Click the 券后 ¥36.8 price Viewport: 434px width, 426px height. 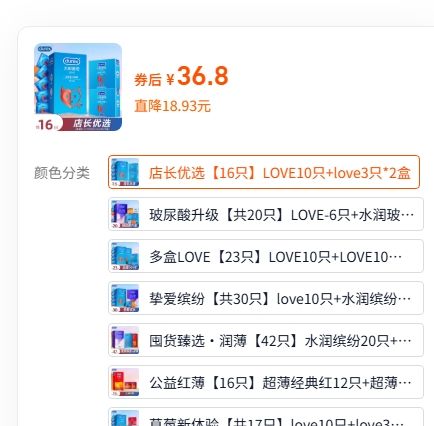[181, 77]
